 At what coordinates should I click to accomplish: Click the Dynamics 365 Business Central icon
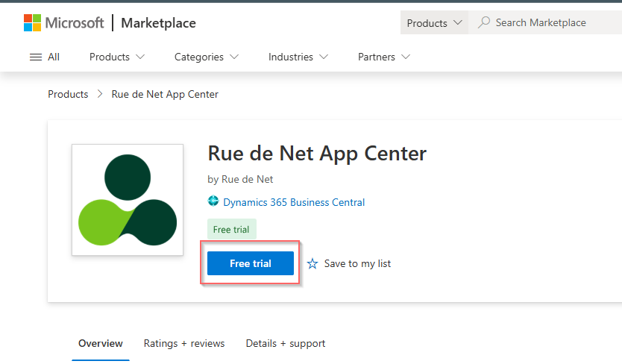[x=213, y=202]
